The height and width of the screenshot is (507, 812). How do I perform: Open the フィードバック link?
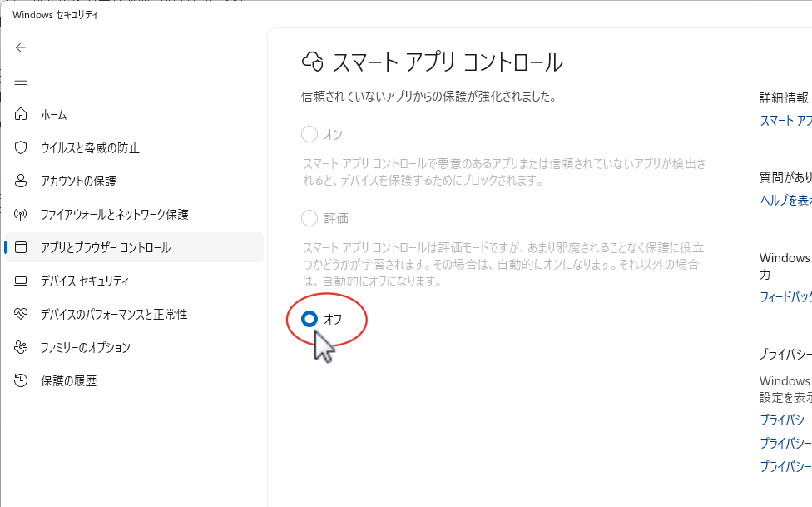pos(785,296)
